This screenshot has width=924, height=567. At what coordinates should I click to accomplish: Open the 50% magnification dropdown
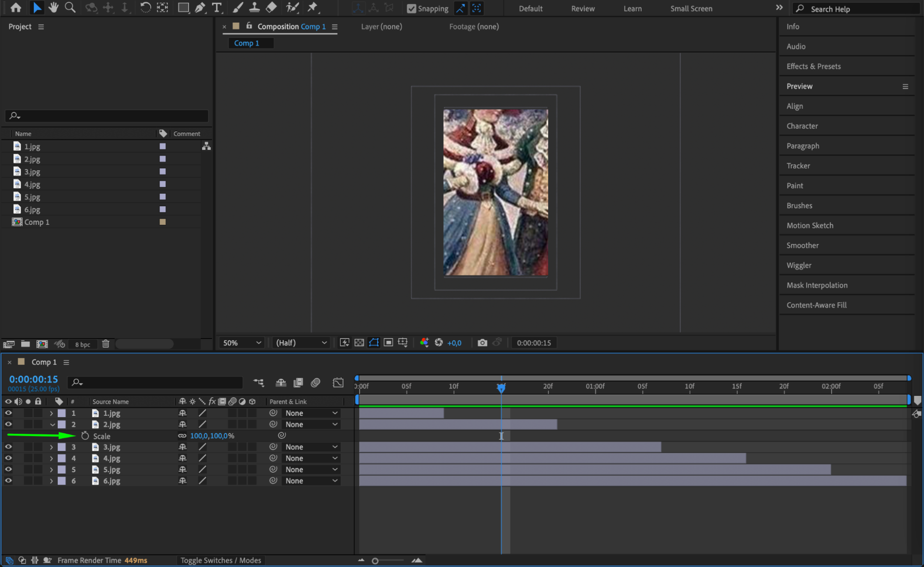242,343
